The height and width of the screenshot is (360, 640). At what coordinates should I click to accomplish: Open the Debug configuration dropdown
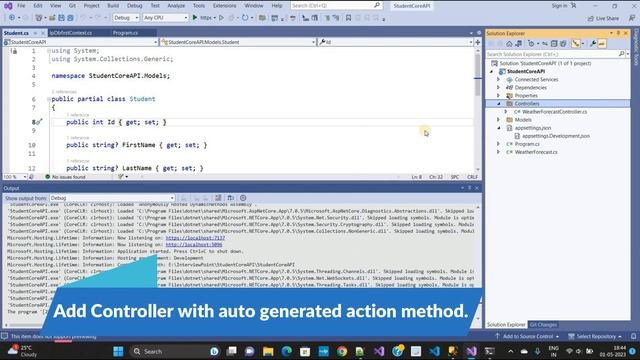coord(126,18)
